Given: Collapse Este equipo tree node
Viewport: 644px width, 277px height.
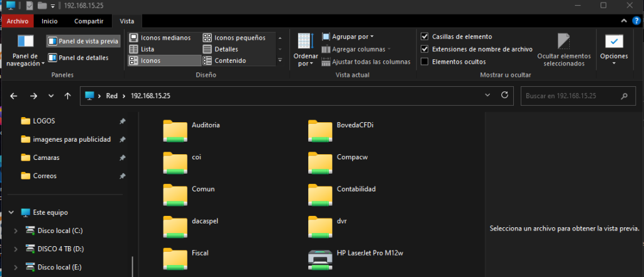Looking at the screenshot, I should (11, 213).
